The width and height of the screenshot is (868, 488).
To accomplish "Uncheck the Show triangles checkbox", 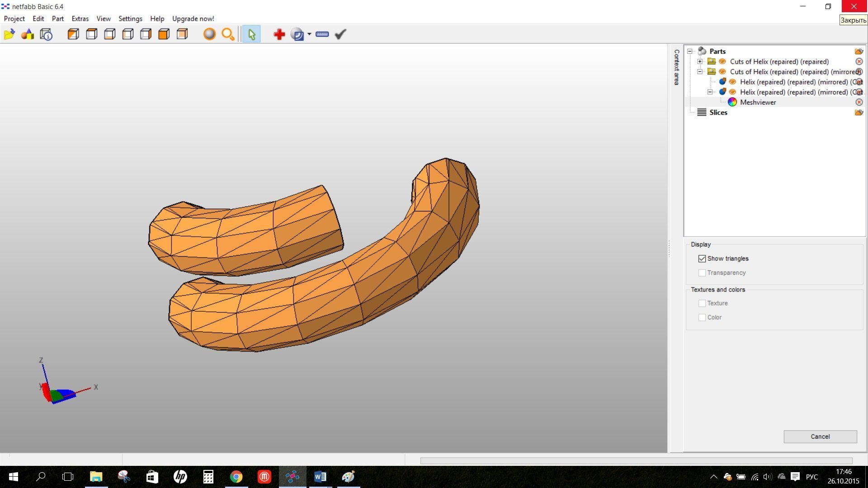I will click(702, 258).
